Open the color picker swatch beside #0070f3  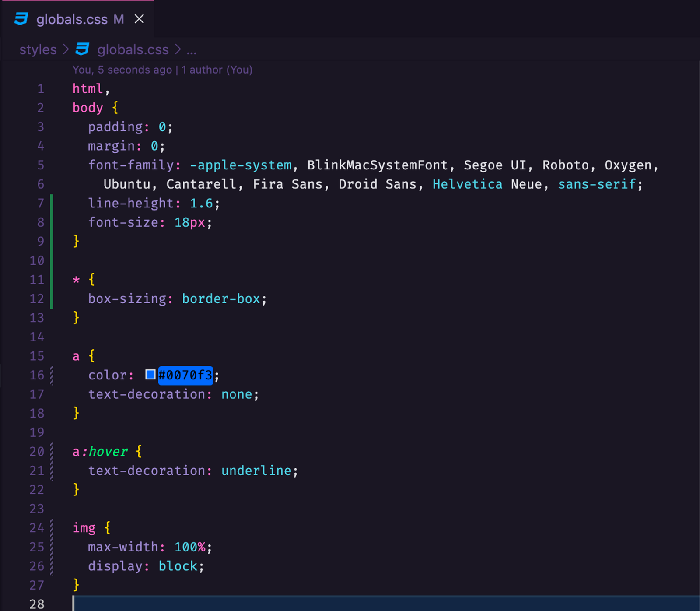click(x=150, y=374)
